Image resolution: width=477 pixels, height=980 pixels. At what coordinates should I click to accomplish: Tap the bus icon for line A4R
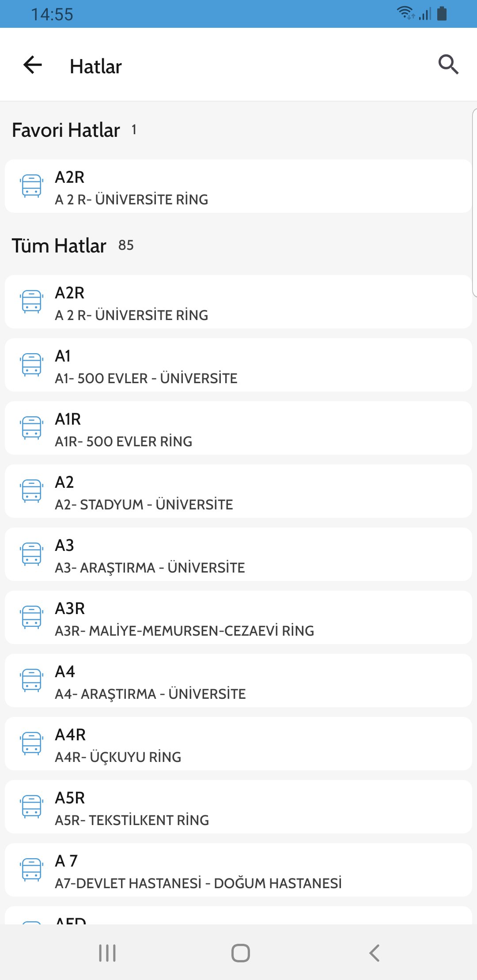click(x=32, y=744)
